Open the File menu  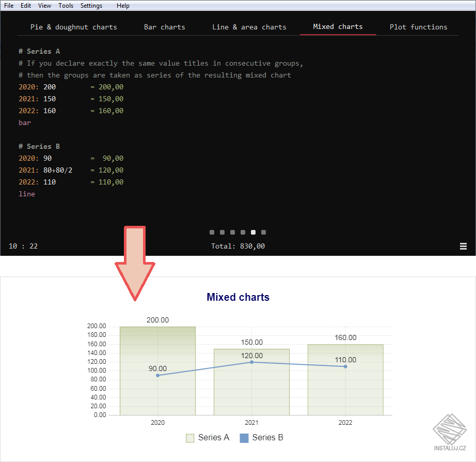point(9,6)
